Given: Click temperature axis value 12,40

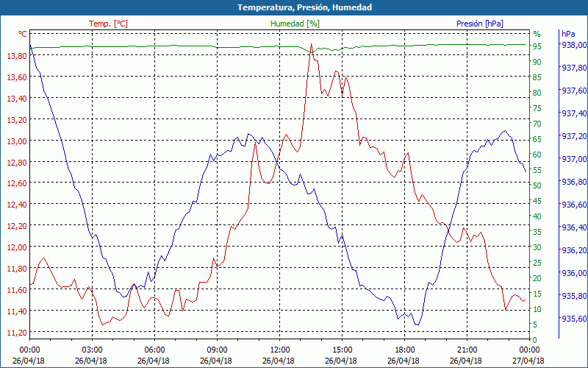Looking at the screenshot, I should coord(16,205).
